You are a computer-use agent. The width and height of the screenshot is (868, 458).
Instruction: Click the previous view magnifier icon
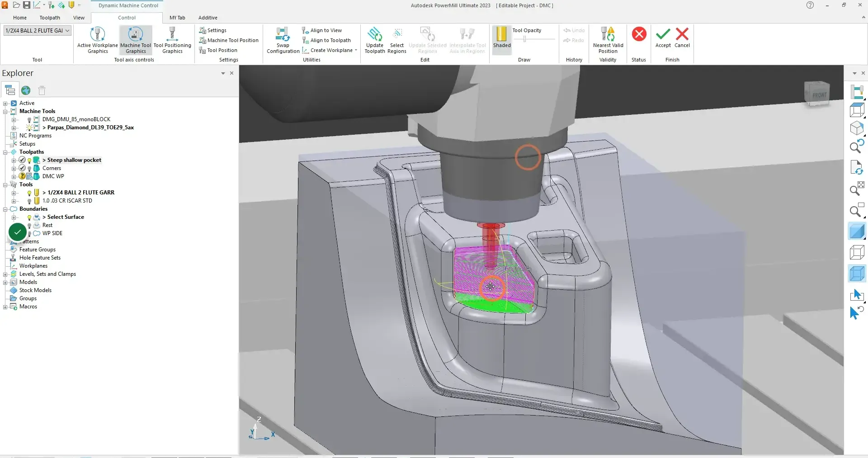(x=857, y=146)
